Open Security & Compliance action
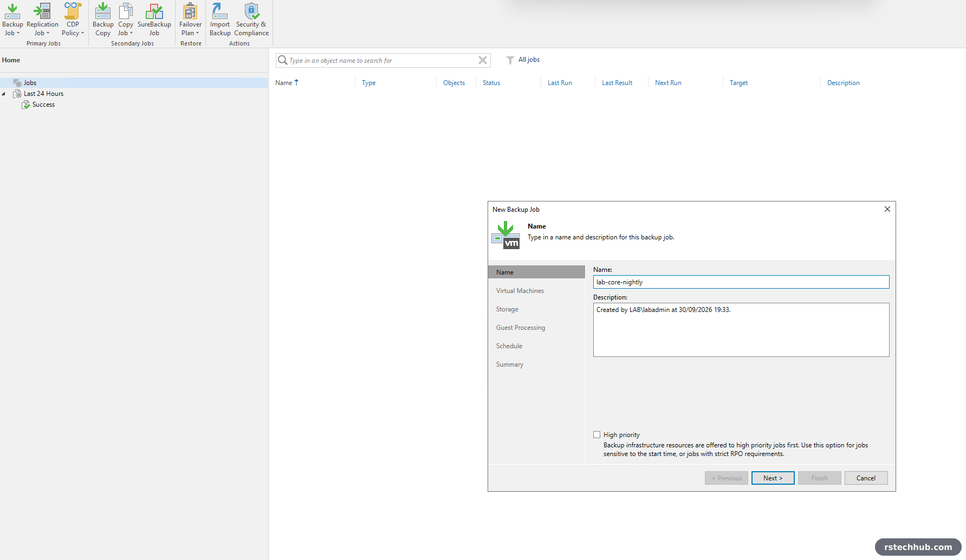The height and width of the screenshot is (560, 966). (251, 19)
